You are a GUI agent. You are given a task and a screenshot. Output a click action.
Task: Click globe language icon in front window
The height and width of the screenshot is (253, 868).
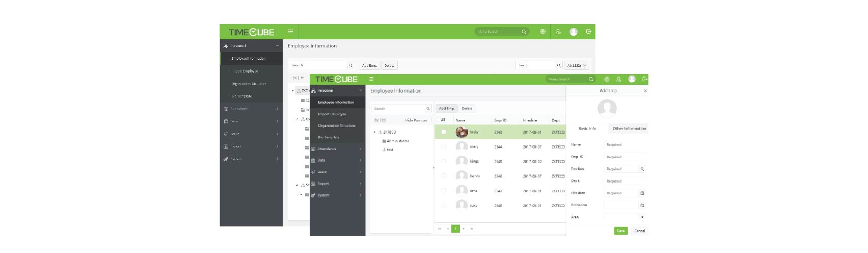[607, 79]
